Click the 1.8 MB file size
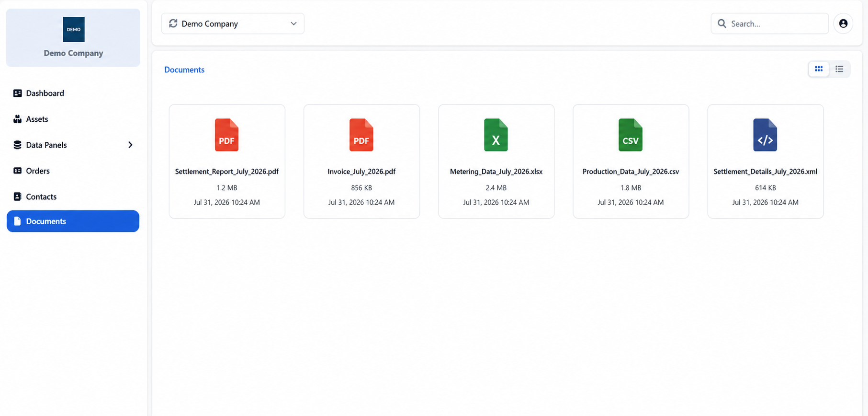The height and width of the screenshot is (416, 868). [631, 188]
